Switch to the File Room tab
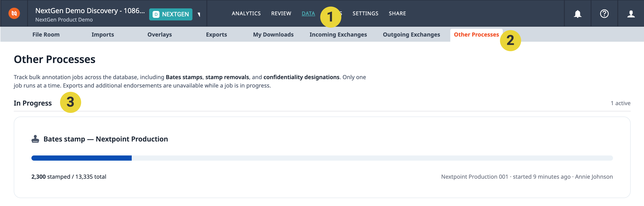The width and height of the screenshot is (644, 206). tap(46, 35)
